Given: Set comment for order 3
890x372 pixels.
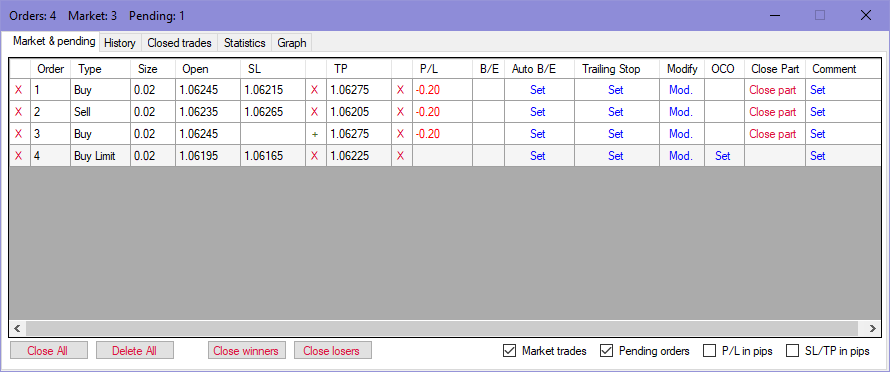Looking at the screenshot, I should [x=817, y=134].
